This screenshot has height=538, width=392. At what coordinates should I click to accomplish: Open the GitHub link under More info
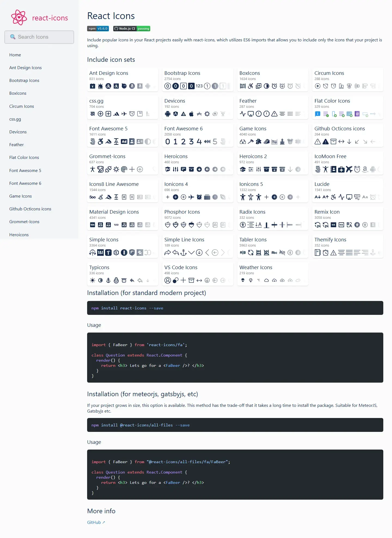pos(96,522)
